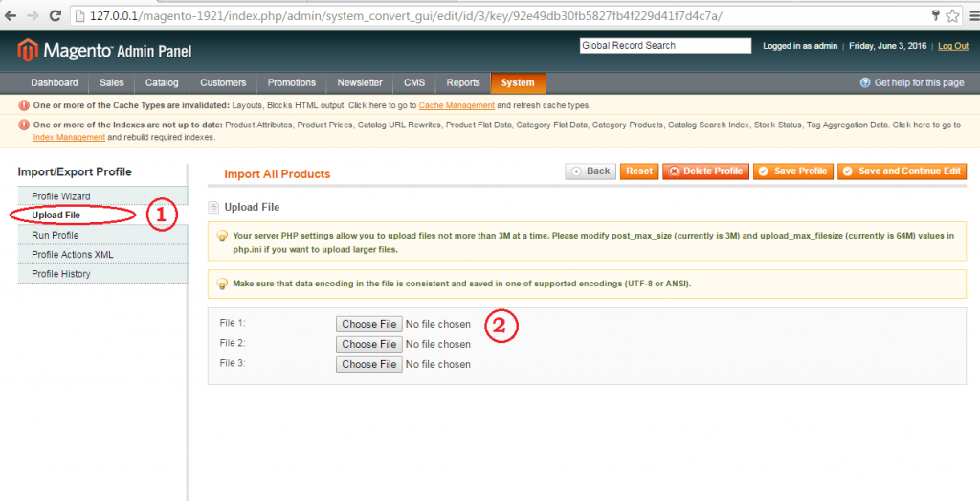
Task: Open the Dashboard menu
Action: [55, 82]
